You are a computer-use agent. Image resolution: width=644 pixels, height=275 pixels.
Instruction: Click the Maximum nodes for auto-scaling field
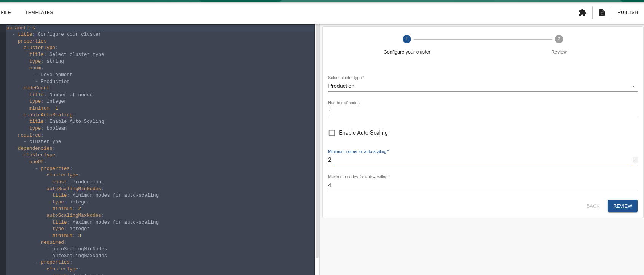tap(482, 186)
